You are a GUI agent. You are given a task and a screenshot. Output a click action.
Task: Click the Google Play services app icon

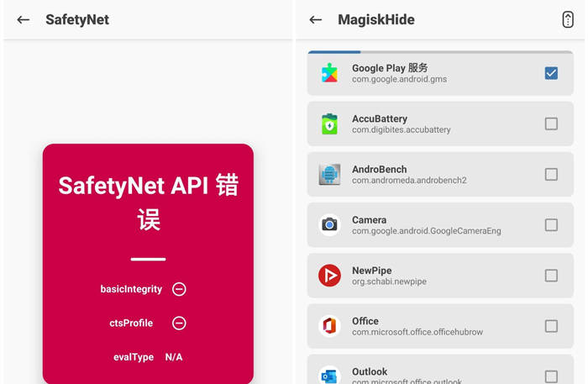point(329,73)
